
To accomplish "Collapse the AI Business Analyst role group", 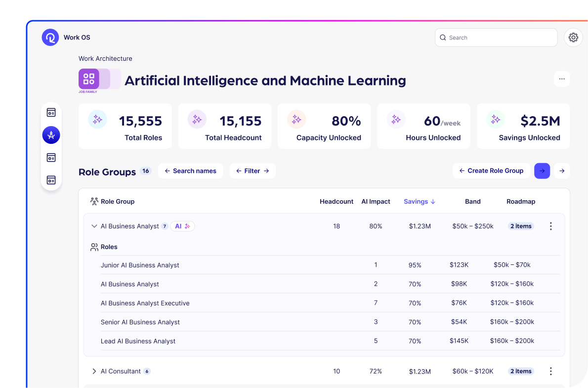I will tap(94, 226).
